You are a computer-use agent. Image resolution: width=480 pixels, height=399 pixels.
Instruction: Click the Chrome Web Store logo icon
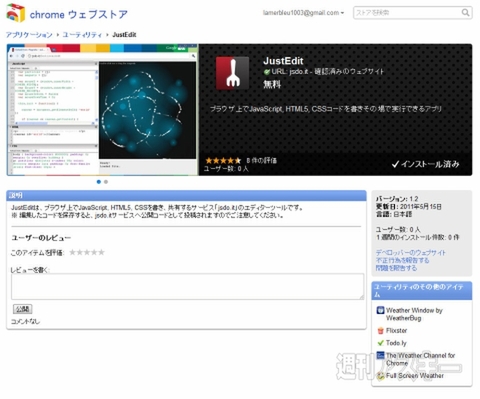[x=16, y=13]
